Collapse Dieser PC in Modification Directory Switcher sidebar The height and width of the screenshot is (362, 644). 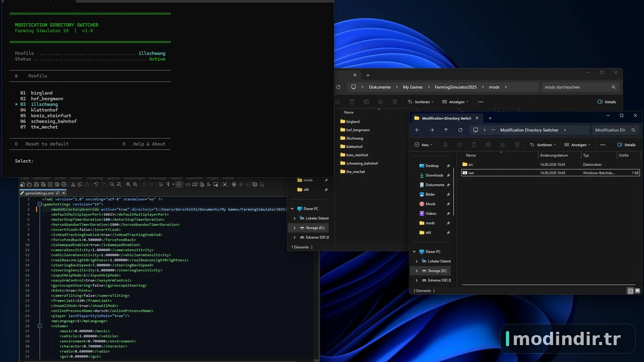pyautogui.click(x=414, y=252)
